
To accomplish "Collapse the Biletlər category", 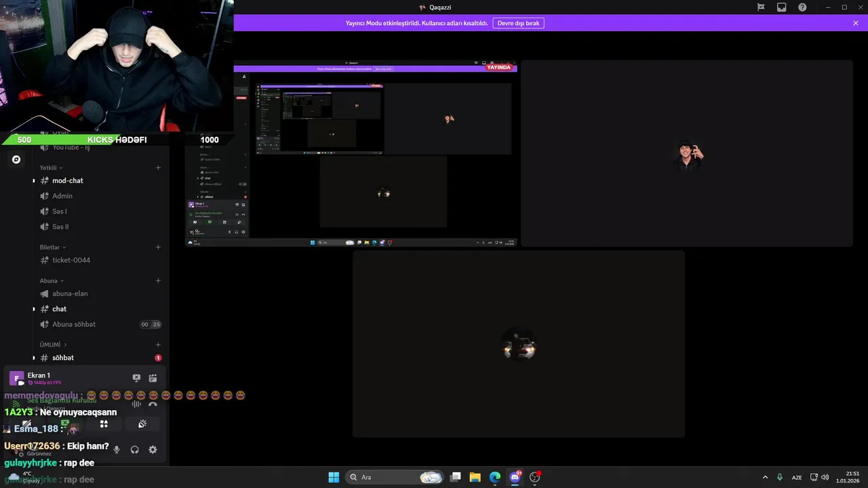I will coord(52,247).
